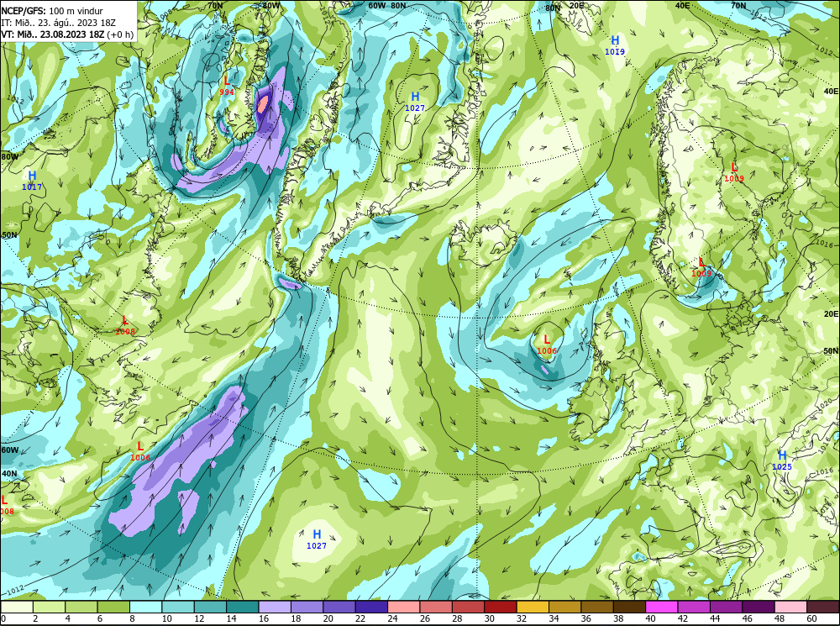Select the dark teal 14–16 legend swatch
840x626 pixels.
[243, 607]
